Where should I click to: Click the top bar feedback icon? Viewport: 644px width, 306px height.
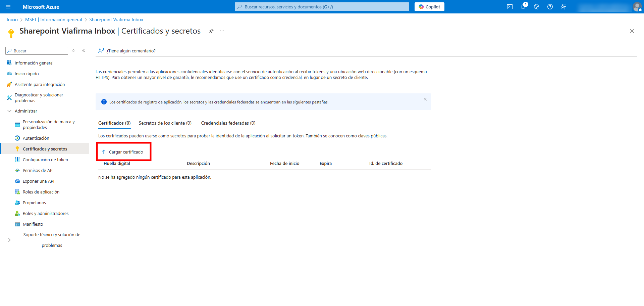tap(563, 7)
